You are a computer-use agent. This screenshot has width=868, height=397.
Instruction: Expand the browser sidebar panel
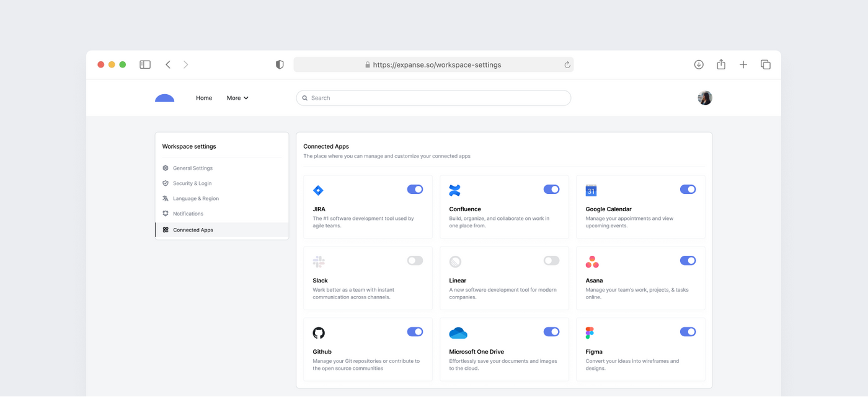click(144, 64)
